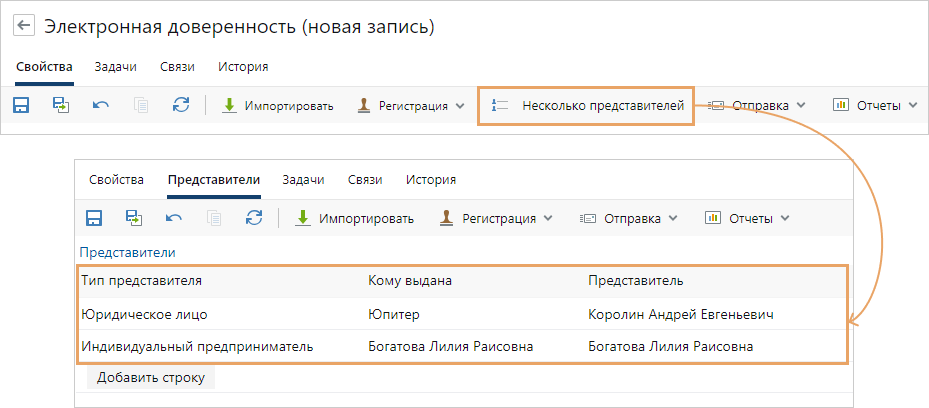
Task: Expand the Регистрация dropdown in the upper toolbar
Action: point(411,105)
